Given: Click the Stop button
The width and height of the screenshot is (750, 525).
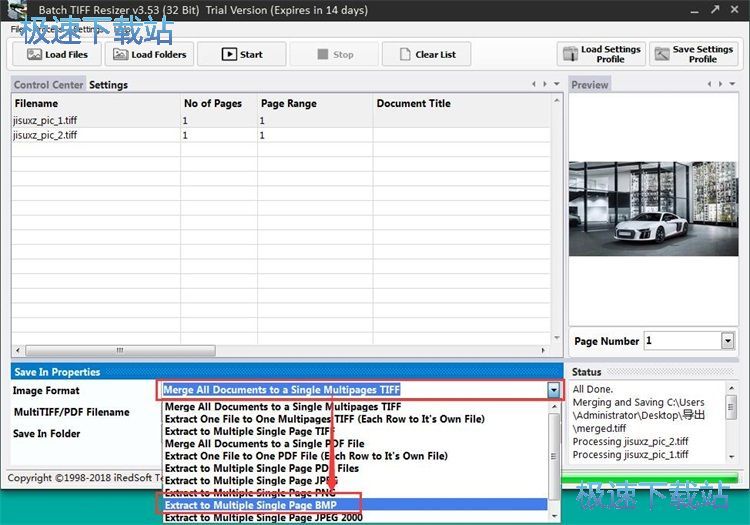Looking at the screenshot, I should coord(333,54).
